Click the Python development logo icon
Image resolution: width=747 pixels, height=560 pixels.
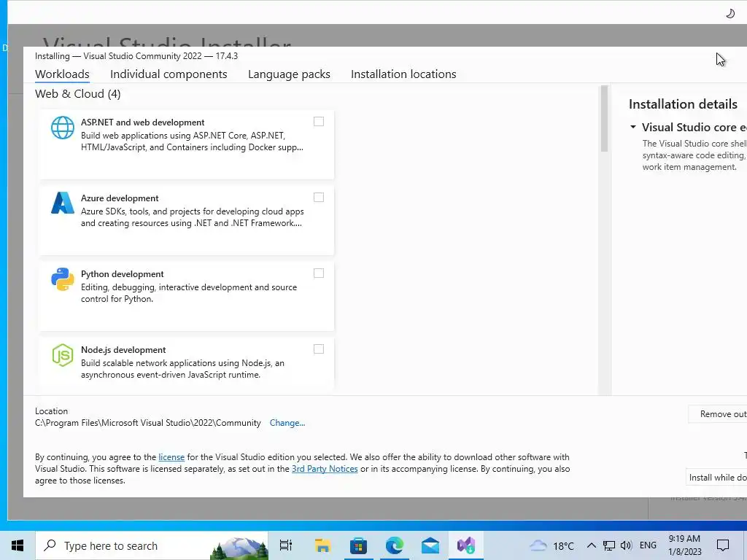coord(63,279)
